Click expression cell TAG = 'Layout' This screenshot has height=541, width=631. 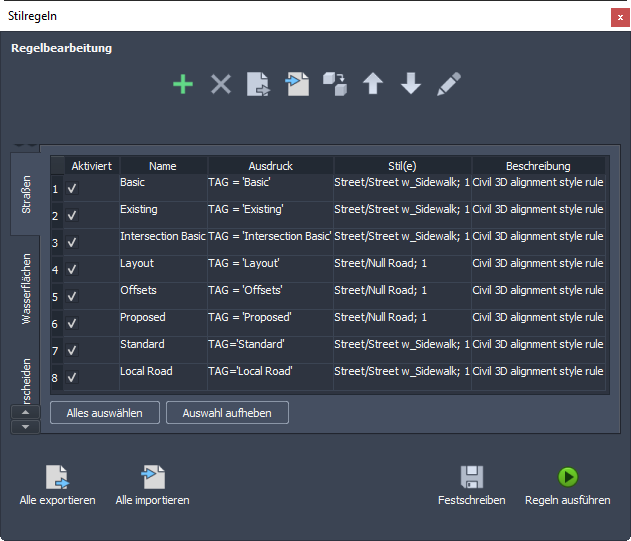click(x=270, y=269)
